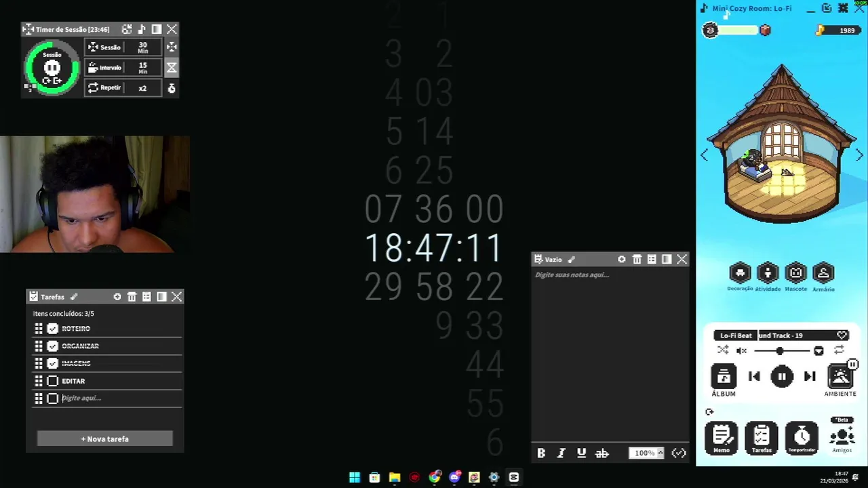The width and height of the screenshot is (868, 488).
Task: Rename the Vazio note with pencil icon
Action: (571, 260)
